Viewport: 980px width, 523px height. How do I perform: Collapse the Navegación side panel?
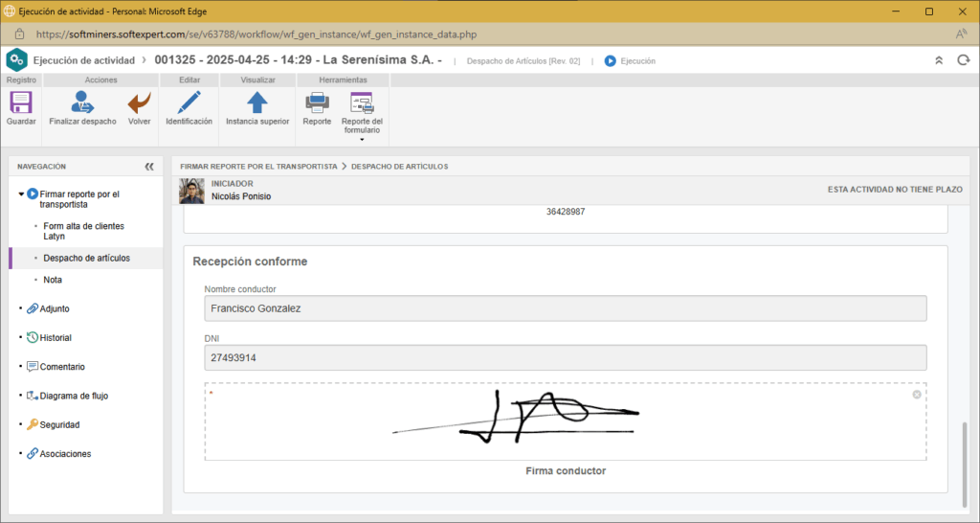click(149, 167)
